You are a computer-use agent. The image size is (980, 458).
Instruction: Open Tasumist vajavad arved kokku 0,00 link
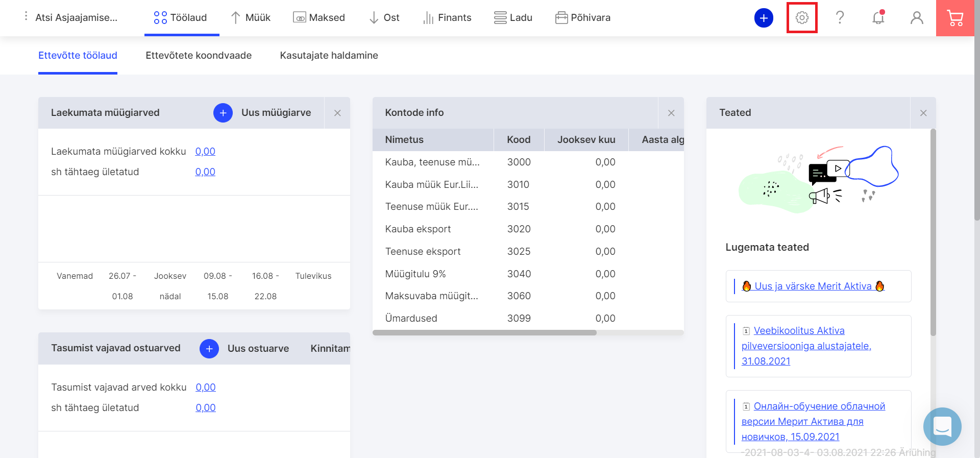coord(206,388)
